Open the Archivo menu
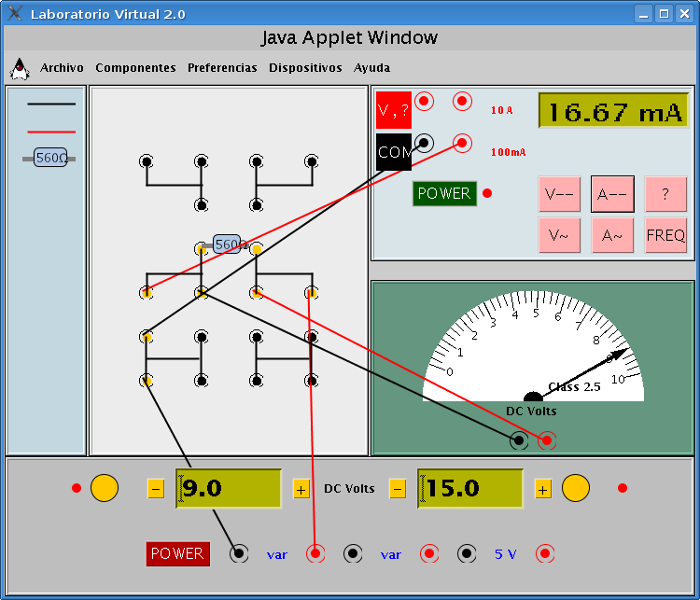The height and width of the screenshot is (600, 700). pos(62,68)
